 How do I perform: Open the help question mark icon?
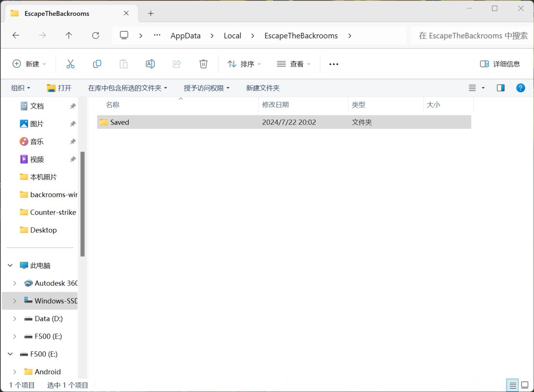coord(521,88)
